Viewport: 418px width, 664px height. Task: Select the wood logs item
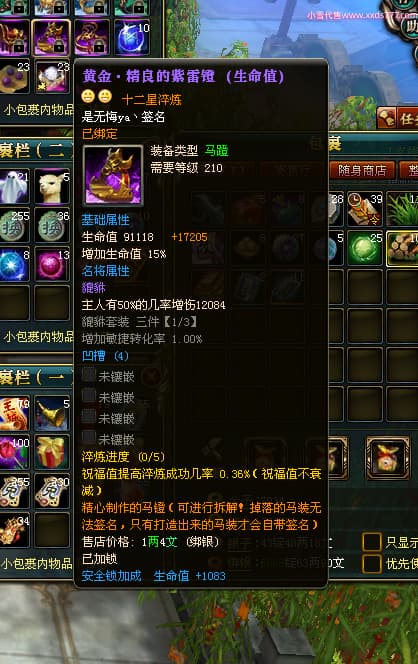click(x=403, y=248)
